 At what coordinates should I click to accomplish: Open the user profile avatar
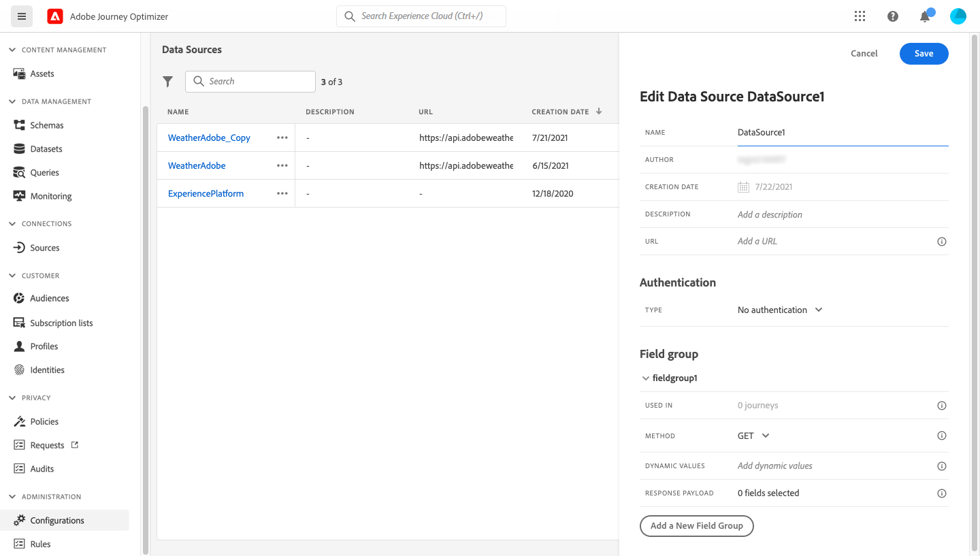[958, 16]
